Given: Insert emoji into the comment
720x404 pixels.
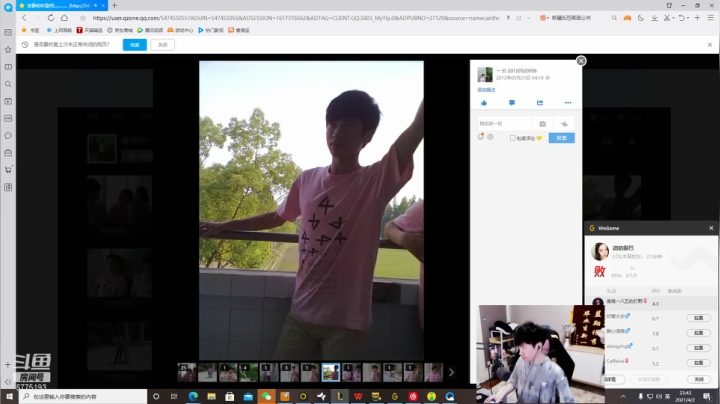Looking at the screenshot, I should tap(481, 137).
